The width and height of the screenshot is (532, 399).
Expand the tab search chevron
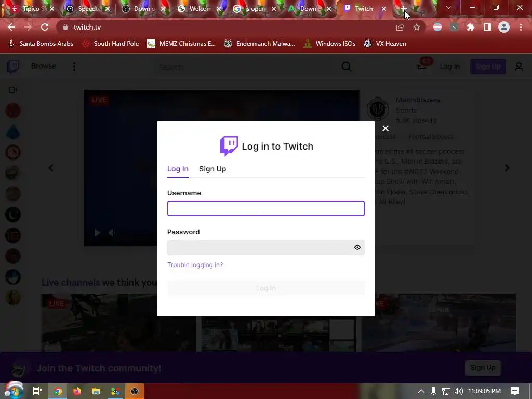tap(448, 7)
